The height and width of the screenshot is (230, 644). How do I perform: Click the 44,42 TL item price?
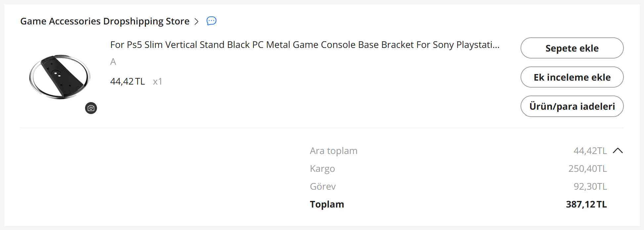tap(127, 81)
